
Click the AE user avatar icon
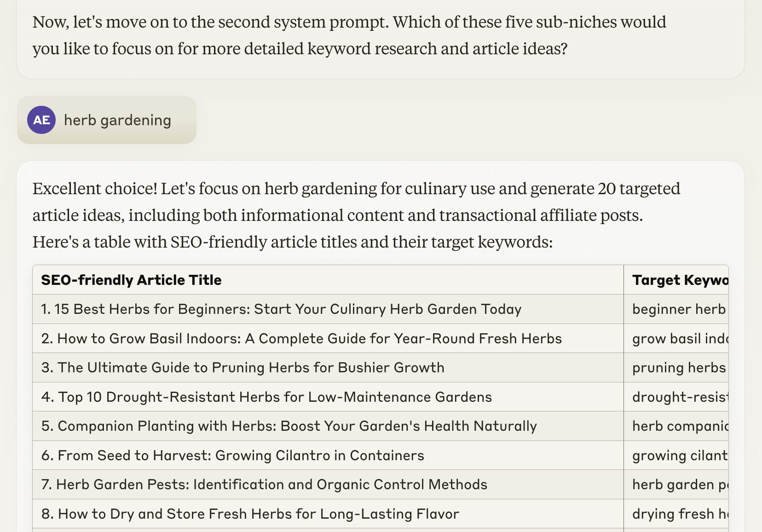[x=41, y=120]
